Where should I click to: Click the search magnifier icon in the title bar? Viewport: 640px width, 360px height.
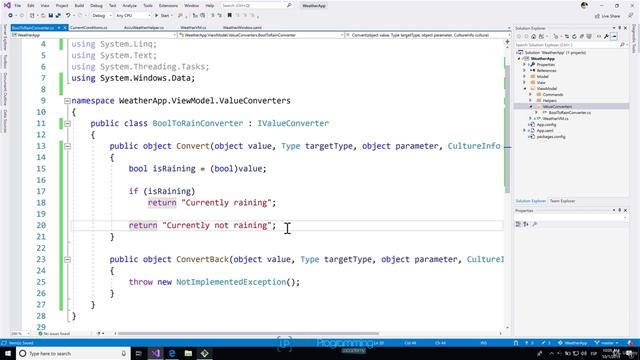[289, 5]
